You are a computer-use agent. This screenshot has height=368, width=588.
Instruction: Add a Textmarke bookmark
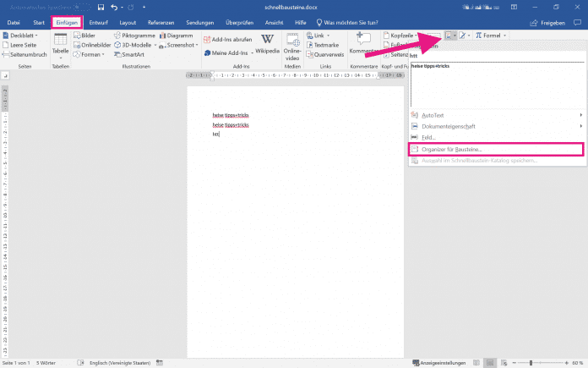tap(322, 46)
